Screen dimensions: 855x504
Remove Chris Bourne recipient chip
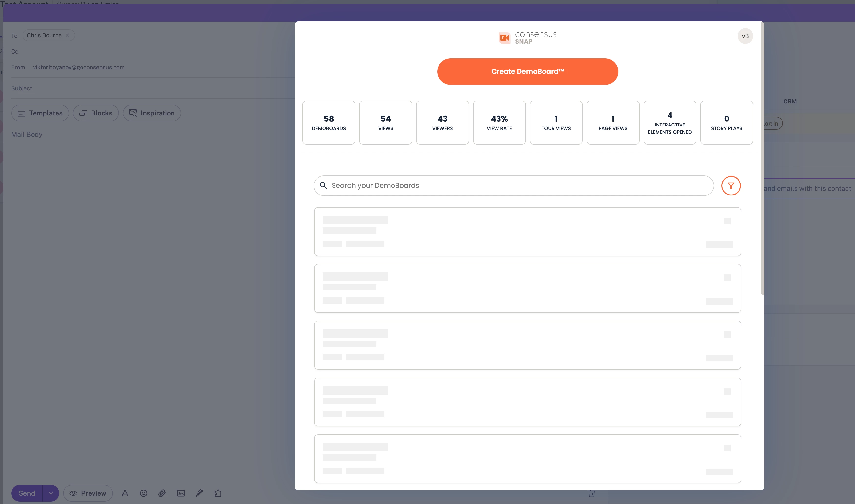67,35
